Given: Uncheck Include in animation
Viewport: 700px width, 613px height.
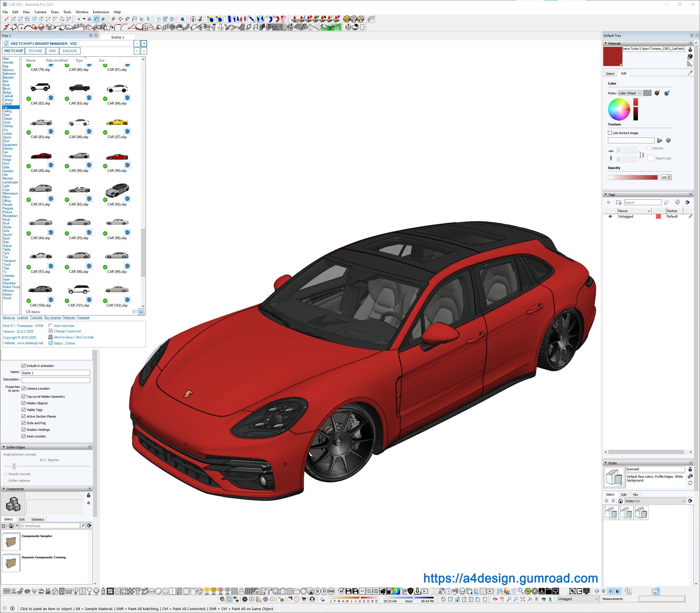Looking at the screenshot, I should [x=24, y=366].
